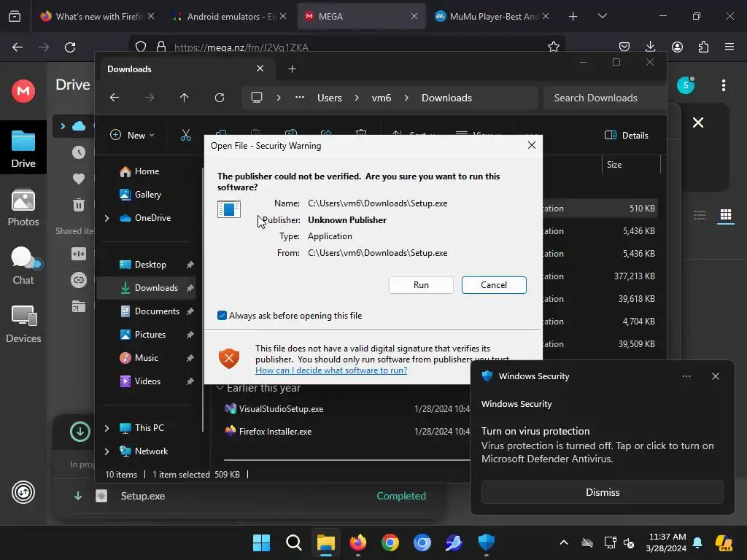Open Google Chrome from the taskbar
This screenshot has width=747, height=560.
(x=390, y=542)
